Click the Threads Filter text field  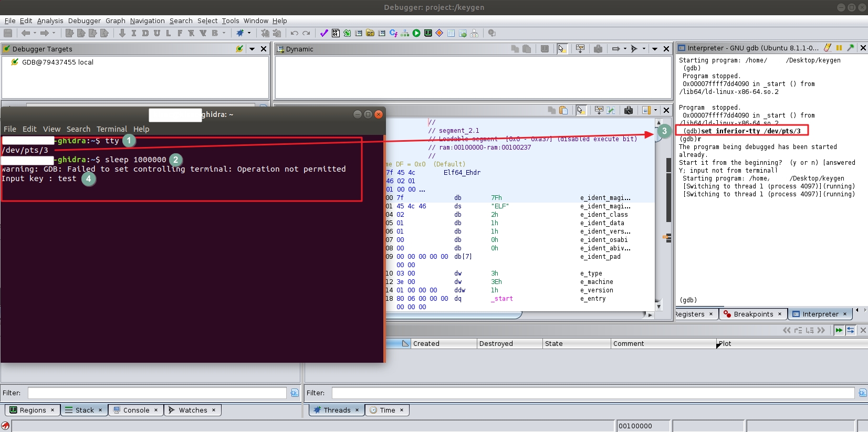pos(593,393)
